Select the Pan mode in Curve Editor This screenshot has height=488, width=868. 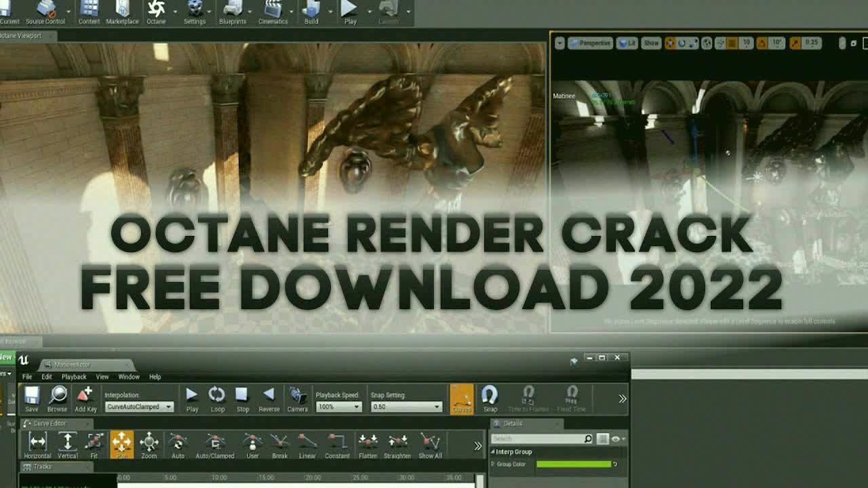(122, 445)
